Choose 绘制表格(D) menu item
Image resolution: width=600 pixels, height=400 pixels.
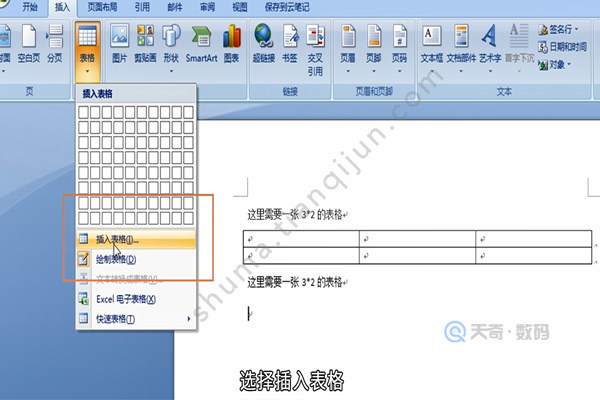136,260
